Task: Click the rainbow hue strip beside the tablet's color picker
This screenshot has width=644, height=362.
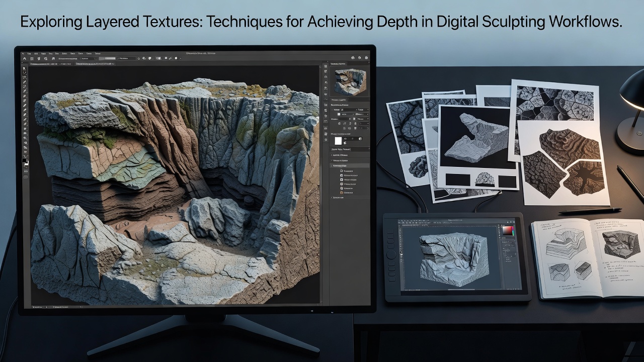Action: (x=513, y=231)
